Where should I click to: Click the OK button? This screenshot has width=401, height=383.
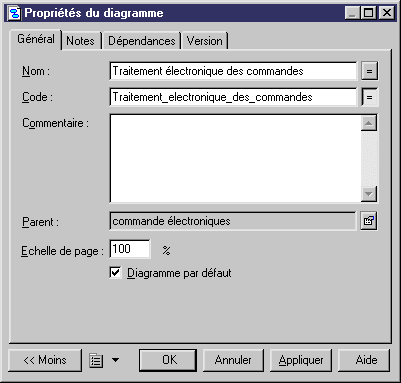(x=168, y=360)
